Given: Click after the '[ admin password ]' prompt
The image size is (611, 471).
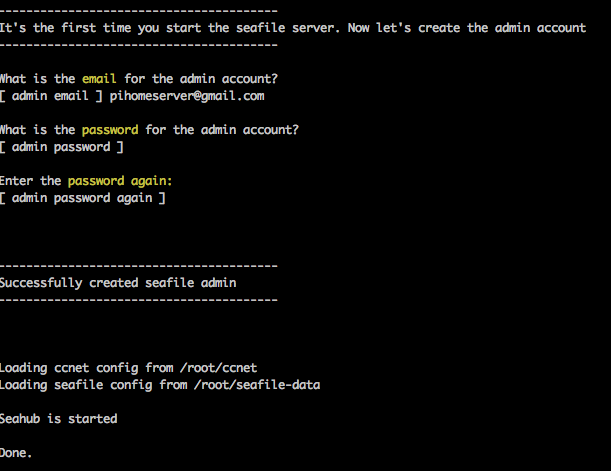Looking at the screenshot, I should point(131,147).
